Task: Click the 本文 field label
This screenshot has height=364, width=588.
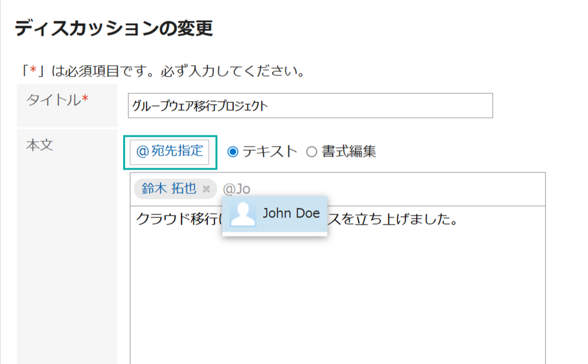Action: click(x=40, y=146)
